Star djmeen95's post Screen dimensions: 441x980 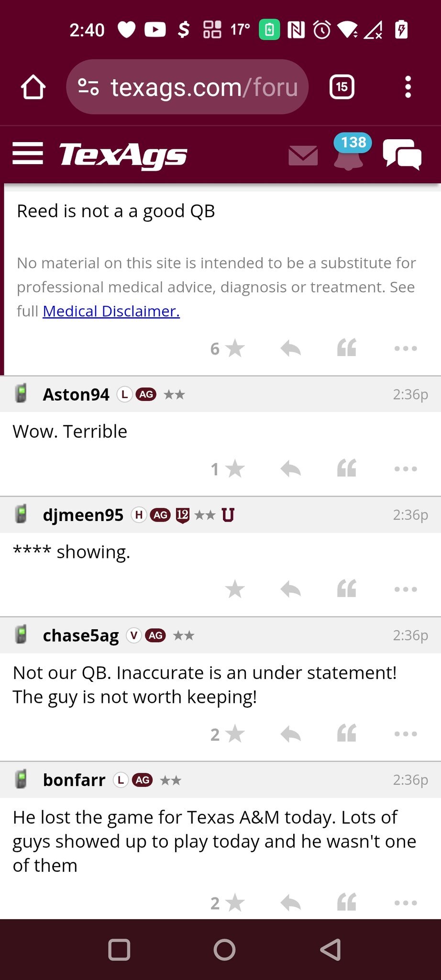234,589
